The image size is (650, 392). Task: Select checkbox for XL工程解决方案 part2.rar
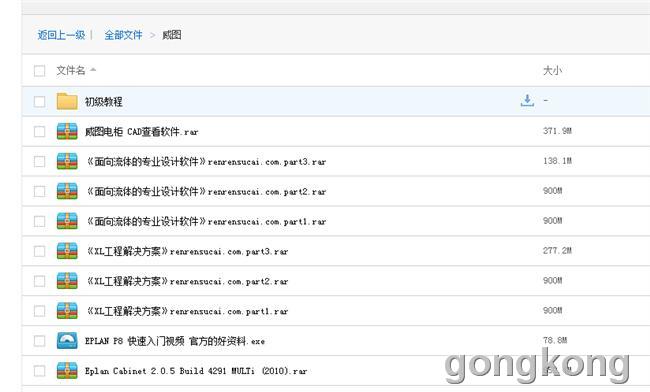39,281
